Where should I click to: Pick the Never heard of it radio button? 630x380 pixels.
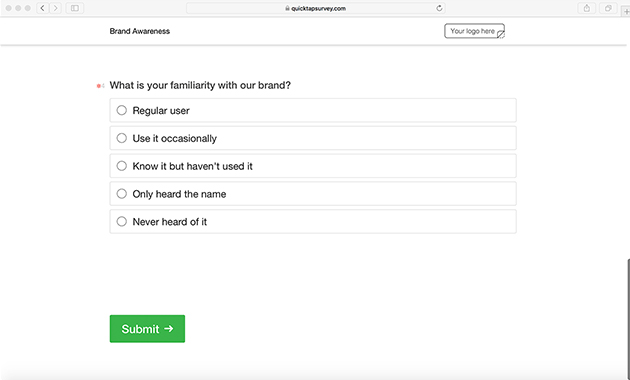121,221
